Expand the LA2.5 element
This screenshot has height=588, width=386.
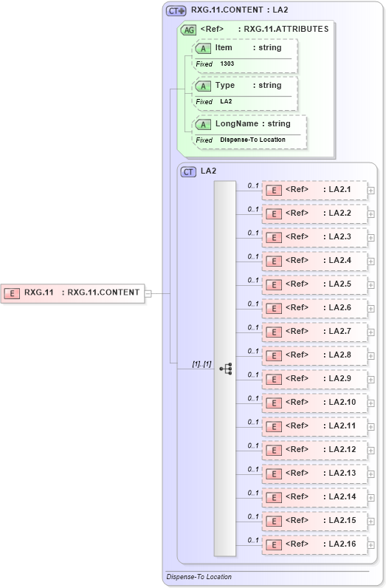pos(371,285)
